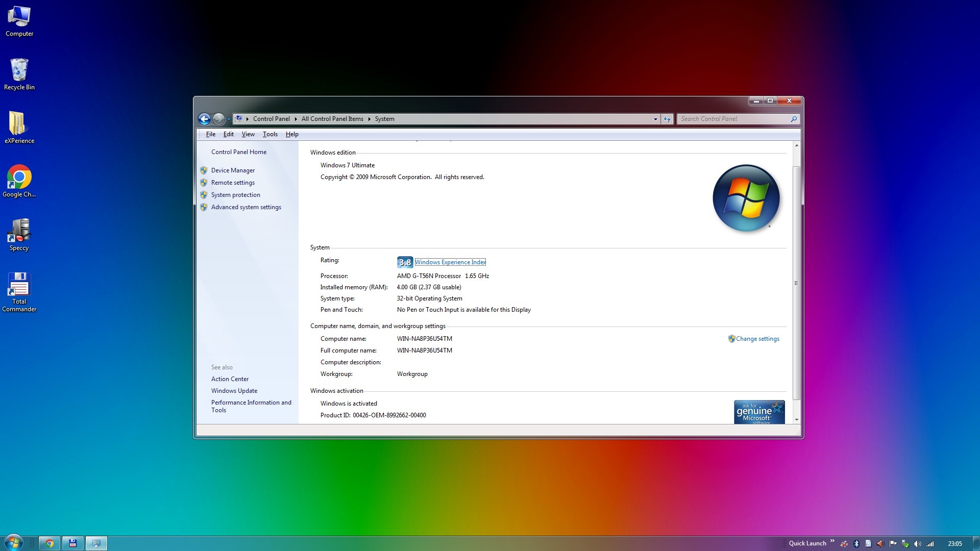Click the genuine Microsoft software badge

click(759, 412)
